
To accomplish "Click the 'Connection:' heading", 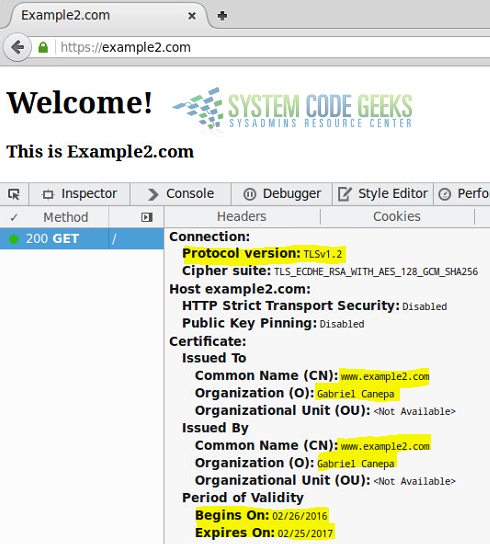I will tap(210, 237).
